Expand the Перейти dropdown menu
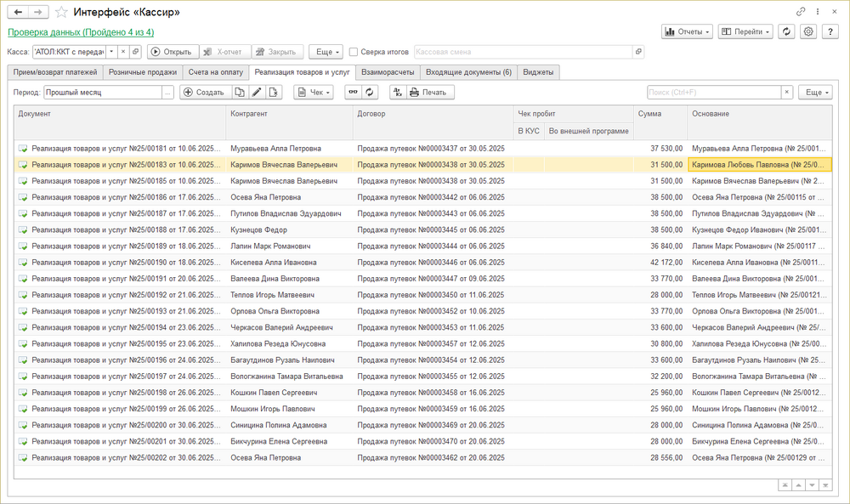 point(745,31)
